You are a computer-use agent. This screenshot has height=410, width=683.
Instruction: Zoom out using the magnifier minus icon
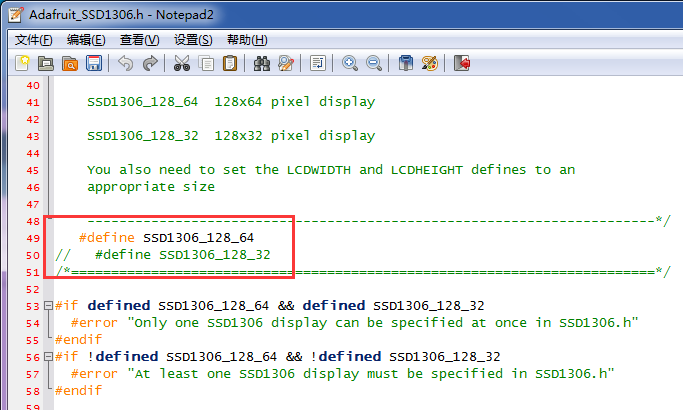(374, 63)
